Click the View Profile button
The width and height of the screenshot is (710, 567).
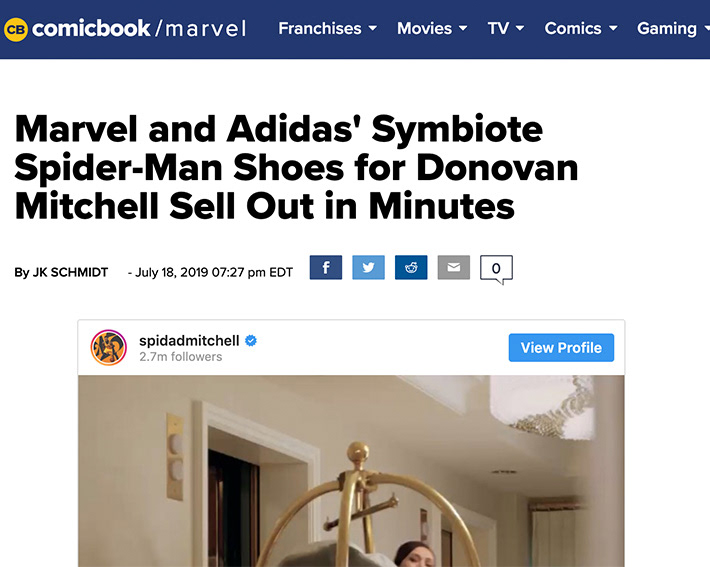tap(561, 347)
